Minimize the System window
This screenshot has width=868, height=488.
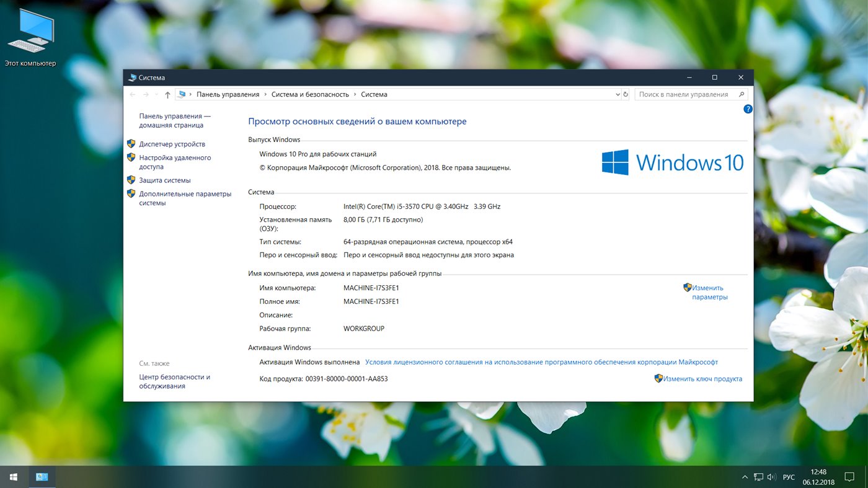point(689,78)
